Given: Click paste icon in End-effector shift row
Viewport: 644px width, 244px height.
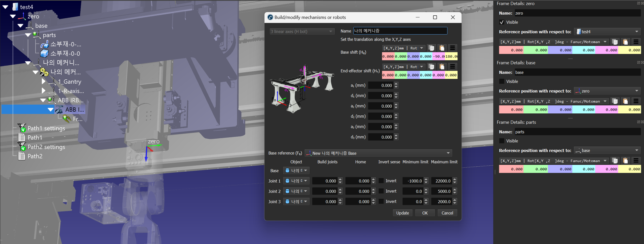Looking at the screenshot, I should click(442, 67).
